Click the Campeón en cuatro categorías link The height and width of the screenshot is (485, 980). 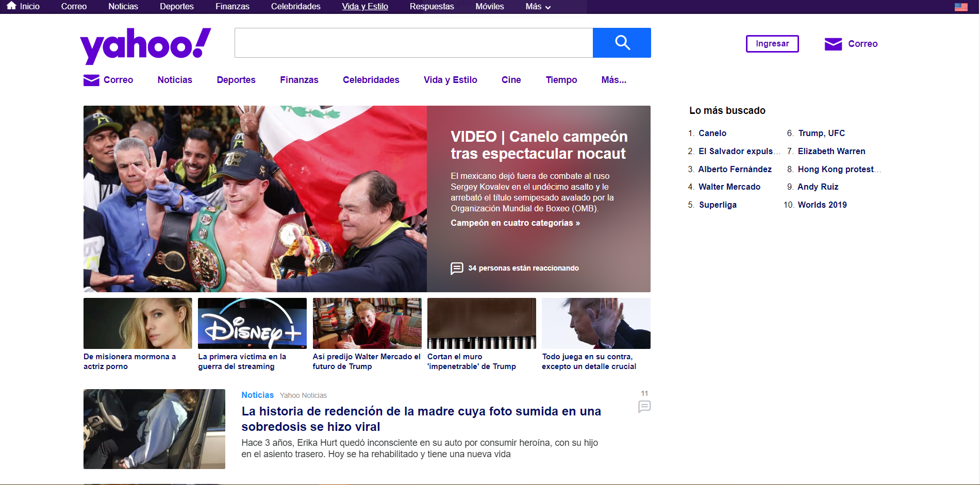[x=515, y=223]
